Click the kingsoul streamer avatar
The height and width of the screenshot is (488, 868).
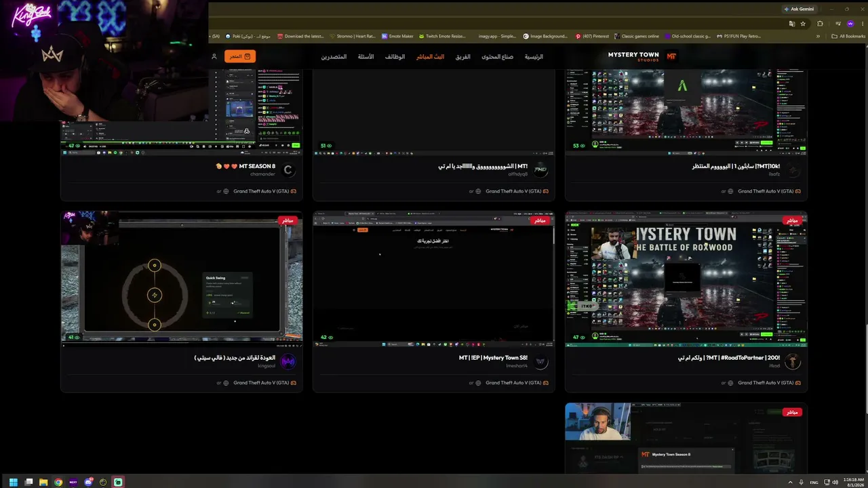[288, 362]
